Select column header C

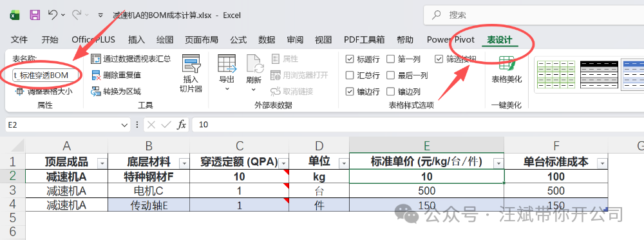(240, 145)
